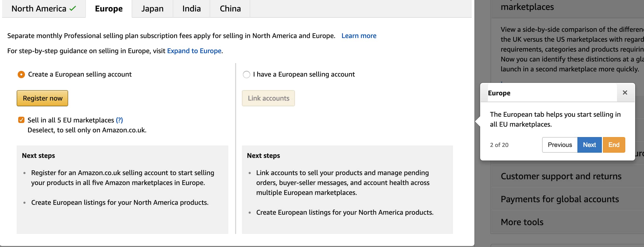Switch to the Japan tab
The width and height of the screenshot is (644, 247).
(x=152, y=9)
